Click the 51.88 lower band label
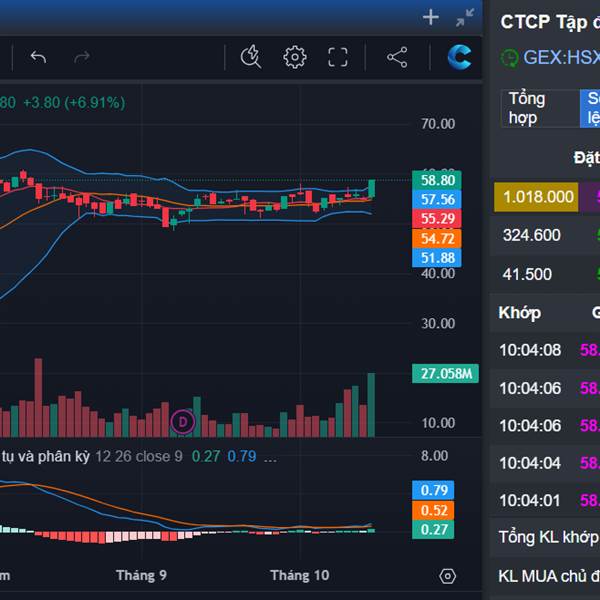The height and width of the screenshot is (600, 600). point(437,258)
